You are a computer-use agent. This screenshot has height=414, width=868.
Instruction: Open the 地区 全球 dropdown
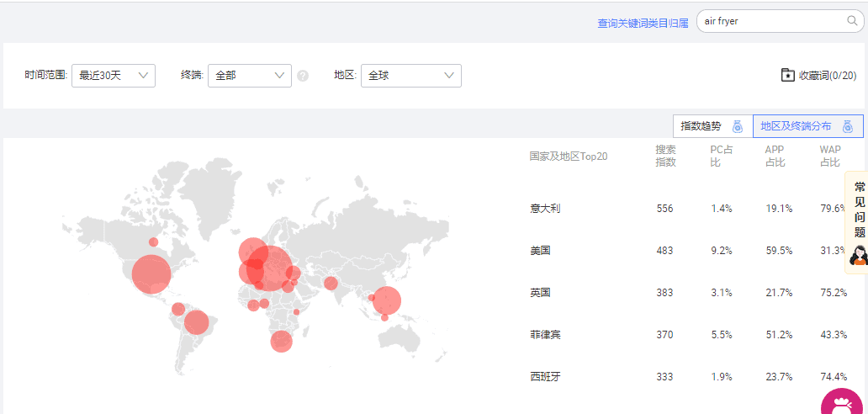pyautogui.click(x=411, y=76)
